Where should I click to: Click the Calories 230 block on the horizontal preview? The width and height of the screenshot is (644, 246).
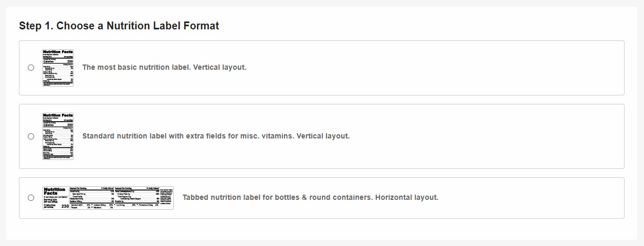57,206
